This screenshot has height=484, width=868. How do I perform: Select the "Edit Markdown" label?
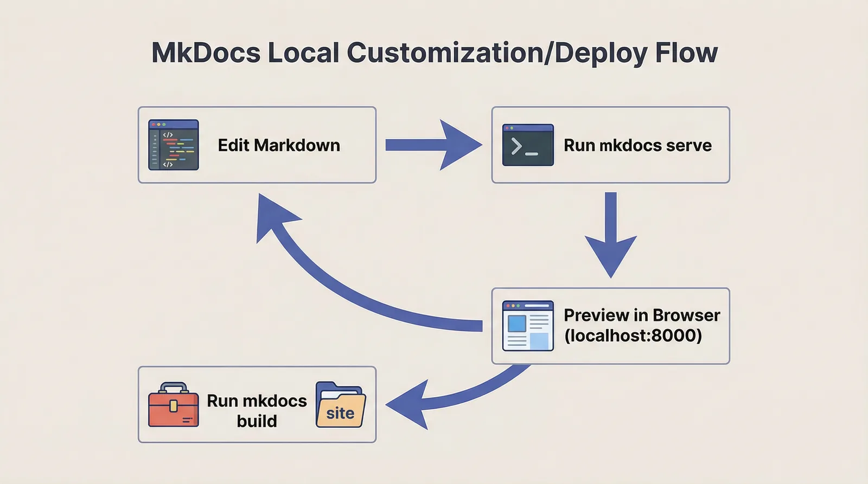click(x=279, y=145)
